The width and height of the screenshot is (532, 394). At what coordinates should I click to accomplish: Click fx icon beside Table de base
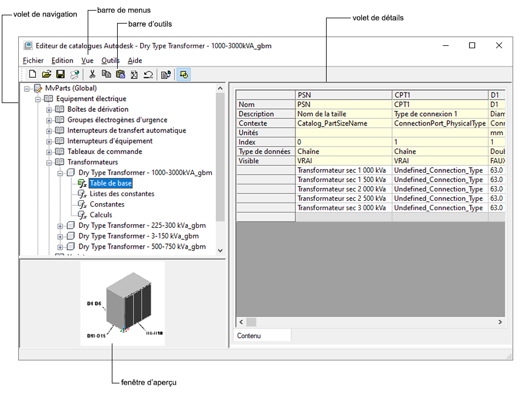click(x=82, y=183)
